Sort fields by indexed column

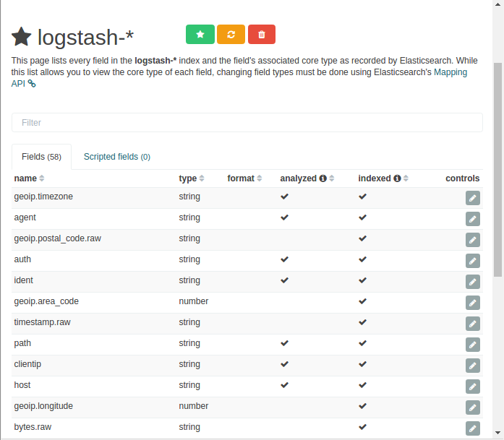(x=406, y=178)
